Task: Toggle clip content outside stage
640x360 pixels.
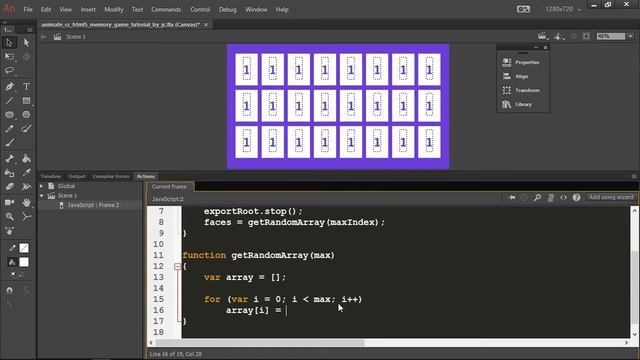Action: click(586, 36)
